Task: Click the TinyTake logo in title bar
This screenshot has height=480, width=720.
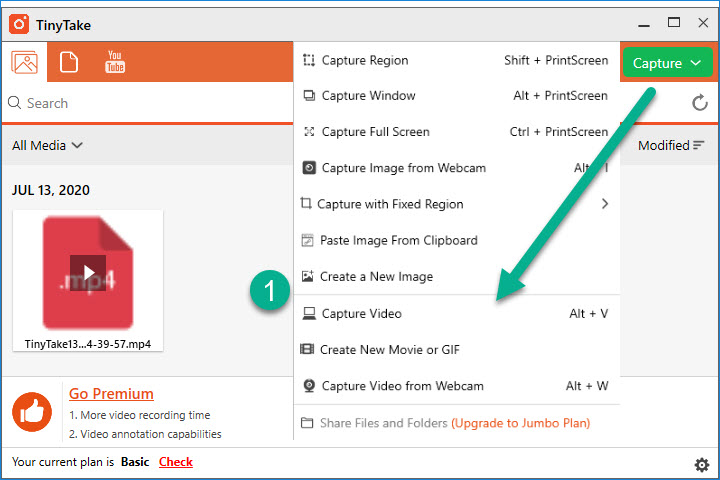Action: pos(19,22)
